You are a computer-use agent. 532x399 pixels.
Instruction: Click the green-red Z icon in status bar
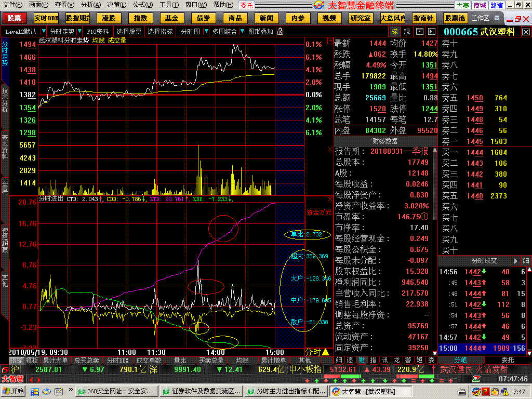click(x=476, y=379)
